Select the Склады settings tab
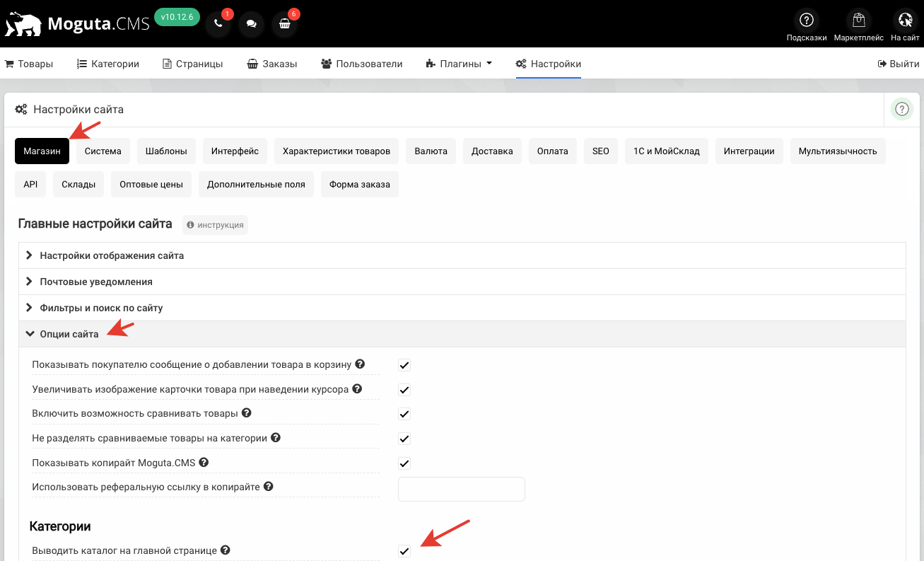Viewport: 924px width, 561px height. tap(78, 185)
